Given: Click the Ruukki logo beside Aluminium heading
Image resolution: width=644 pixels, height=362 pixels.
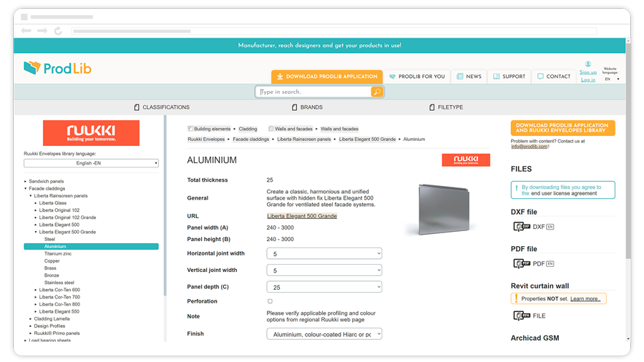Looking at the screenshot, I should tap(466, 160).
